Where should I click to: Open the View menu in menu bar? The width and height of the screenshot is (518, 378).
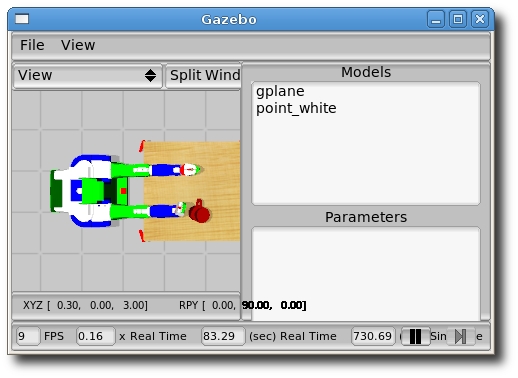tap(78, 45)
